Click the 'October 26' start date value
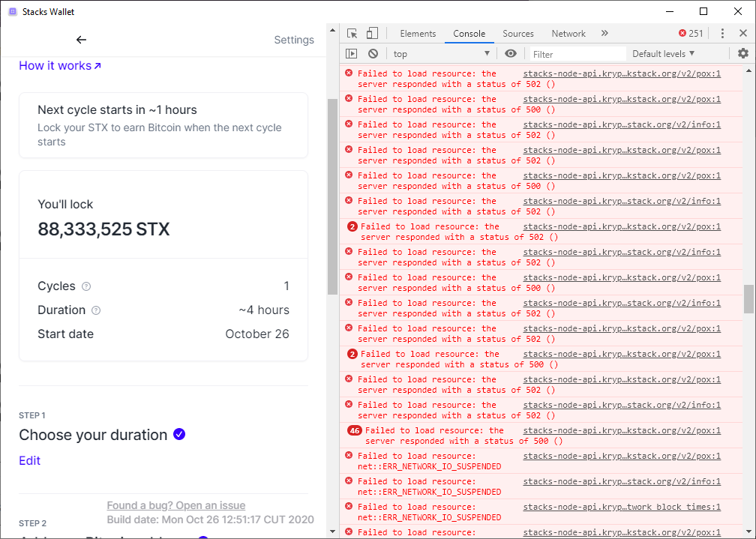Viewport: 756px width, 539px height. (257, 334)
